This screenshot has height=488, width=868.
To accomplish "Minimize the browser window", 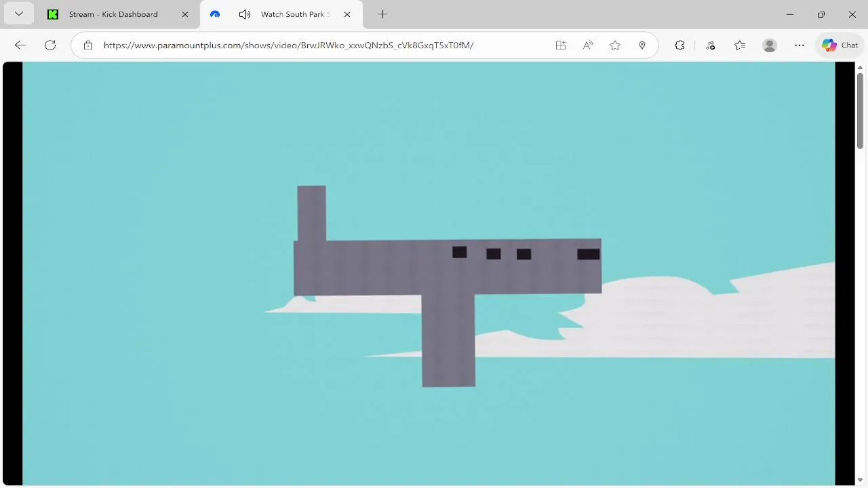I will point(790,14).
